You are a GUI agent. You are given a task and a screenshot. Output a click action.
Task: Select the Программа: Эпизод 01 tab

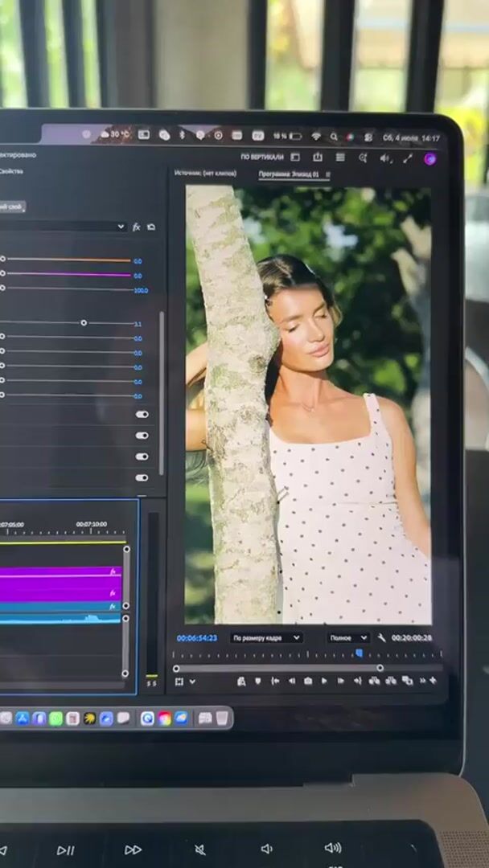click(289, 174)
